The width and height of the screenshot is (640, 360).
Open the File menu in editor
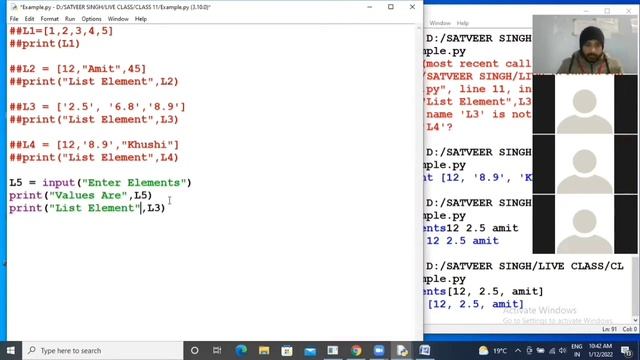pos(14,19)
